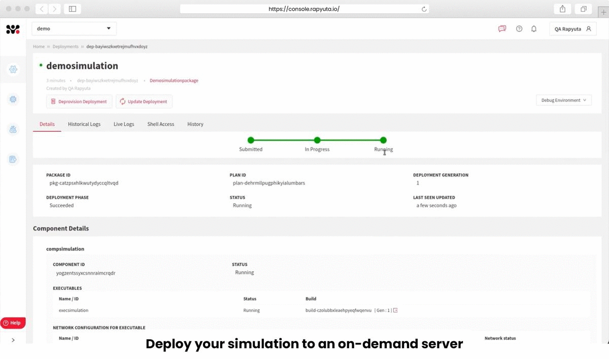Go to Deployments in the breadcrumb
Screen dimensions: 609x364
(x=65, y=47)
